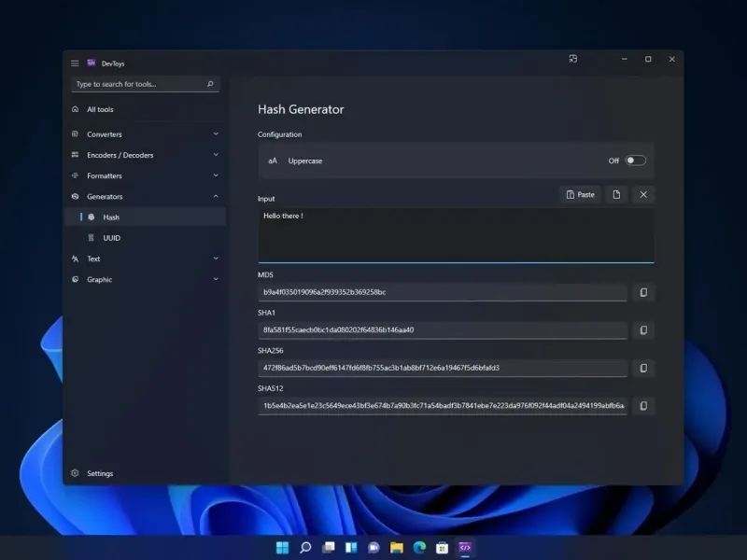Toggle the Uppercase switch on
Screen dimensions: 747x560
point(635,161)
